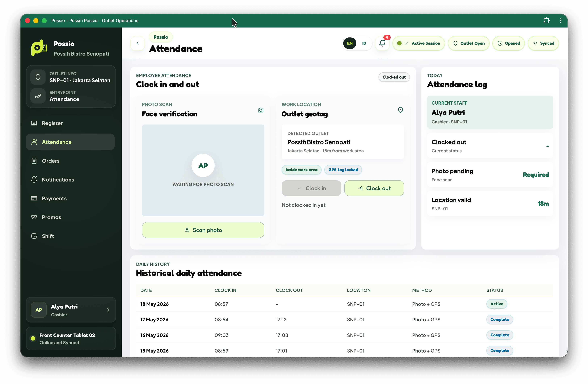Click the camera icon in Face verification
Screen dimensions: 588x384
point(261,110)
